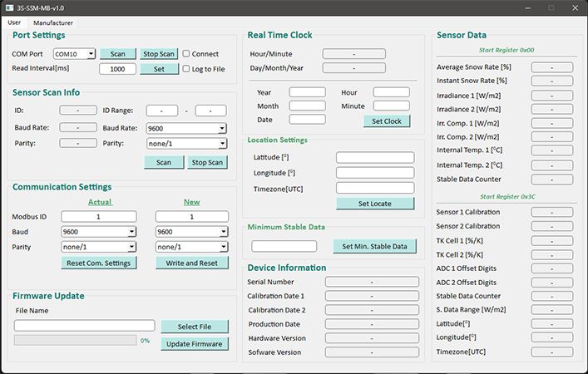Screen dimensions: 588x374
Task: Close the 3S-SSM-MB window
Action: click(575, 7)
